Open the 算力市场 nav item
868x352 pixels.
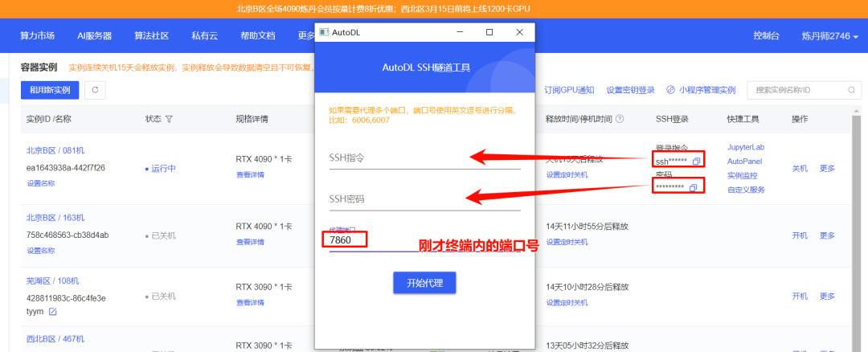coord(38,36)
